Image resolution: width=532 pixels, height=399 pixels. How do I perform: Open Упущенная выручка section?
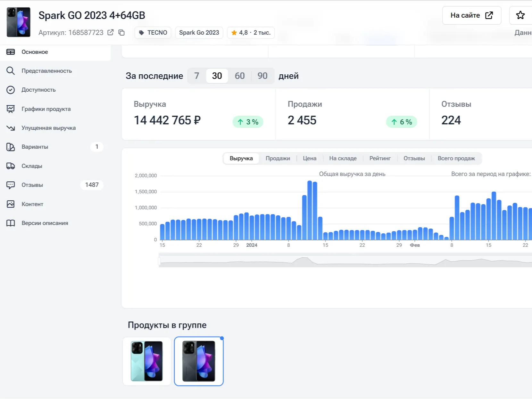pyautogui.click(x=55, y=128)
